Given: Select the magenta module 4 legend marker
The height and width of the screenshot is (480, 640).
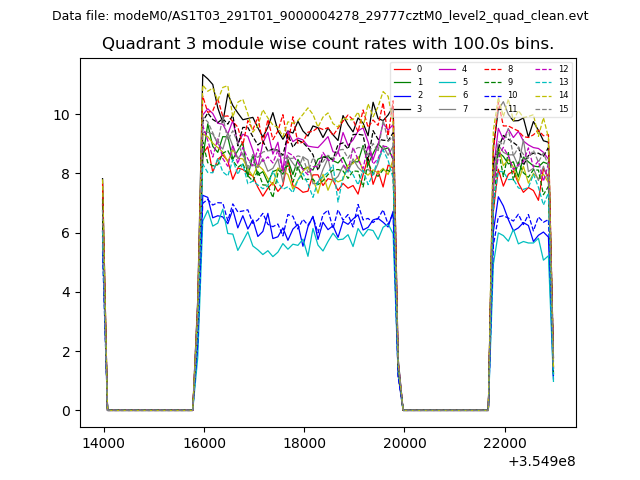Looking at the screenshot, I should 447,69.
